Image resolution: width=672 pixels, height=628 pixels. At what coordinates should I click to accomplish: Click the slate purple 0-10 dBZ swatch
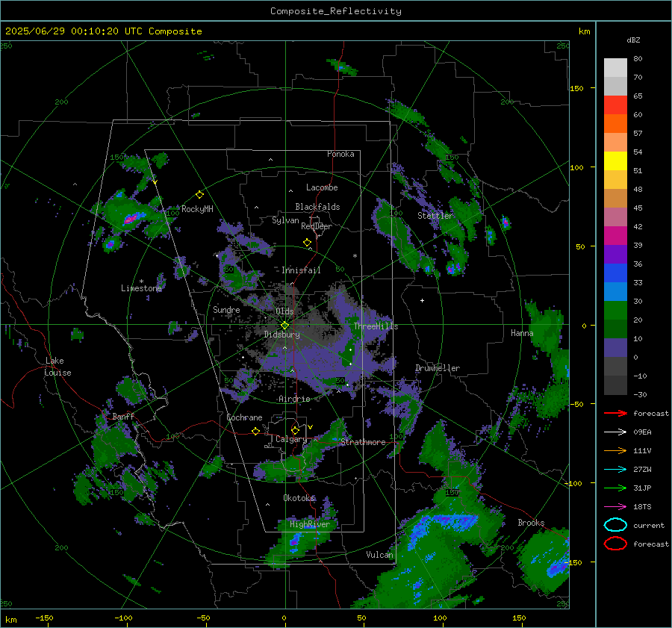click(x=615, y=348)
